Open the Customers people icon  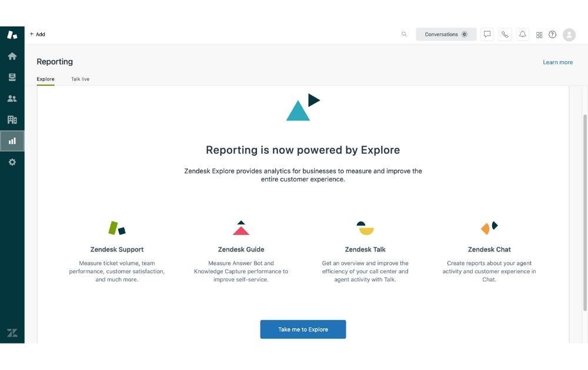coord(12,99)
